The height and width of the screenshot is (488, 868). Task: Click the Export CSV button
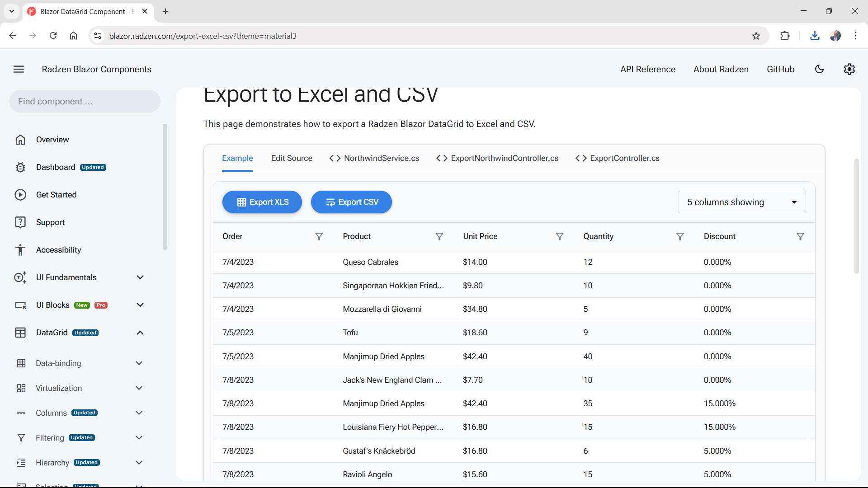pos(351,202)
